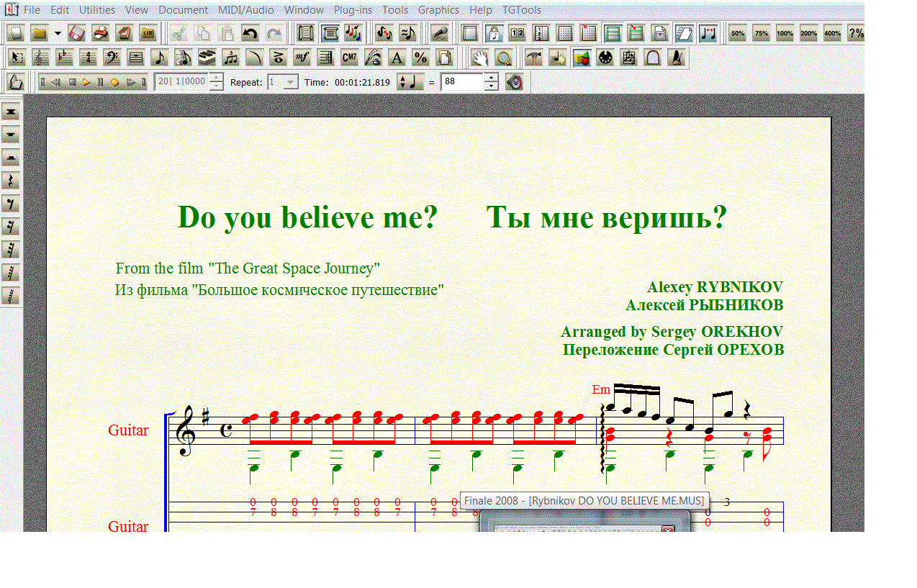Open the Plug-ins menu
Viewport: 917px width, 588px height.
click(x=353, y=10)
